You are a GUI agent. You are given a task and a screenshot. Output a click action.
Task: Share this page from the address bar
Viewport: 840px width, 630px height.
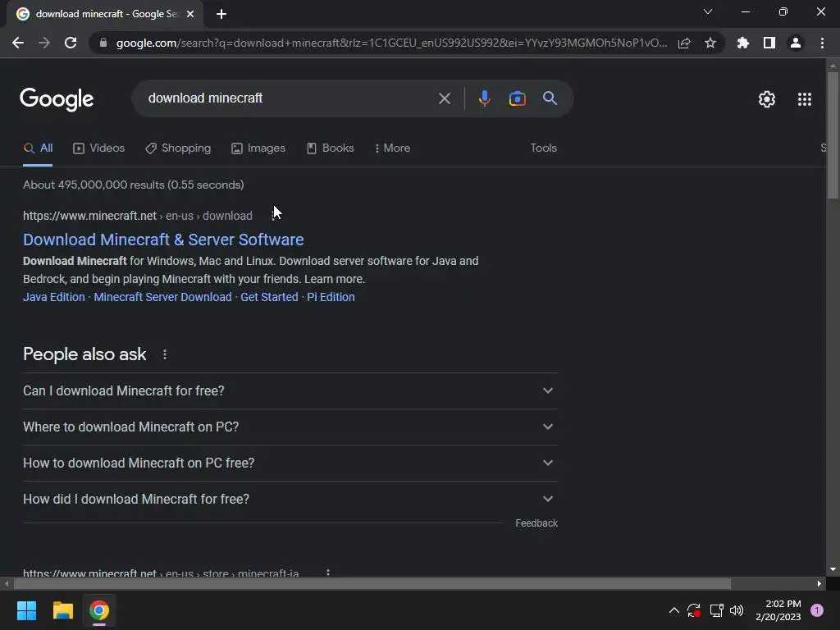[x=684, y=43]
